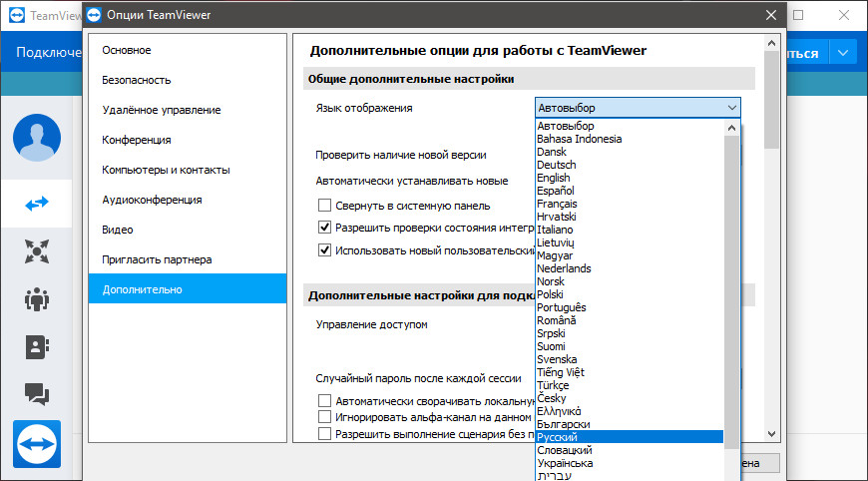This screenshot has height=481, width=868.
Task: Open the 'Аудиоконференция' settings section
Action: point(188,200)
